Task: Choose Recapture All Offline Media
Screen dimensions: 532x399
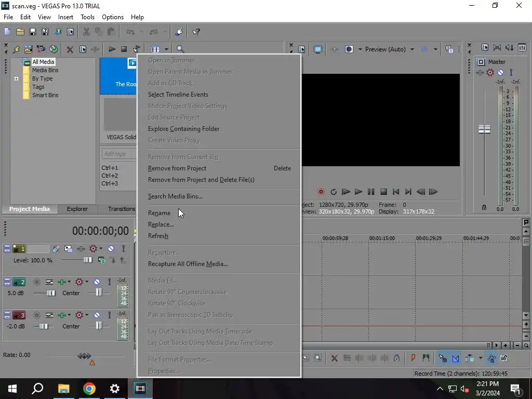Action: (188, 264)
